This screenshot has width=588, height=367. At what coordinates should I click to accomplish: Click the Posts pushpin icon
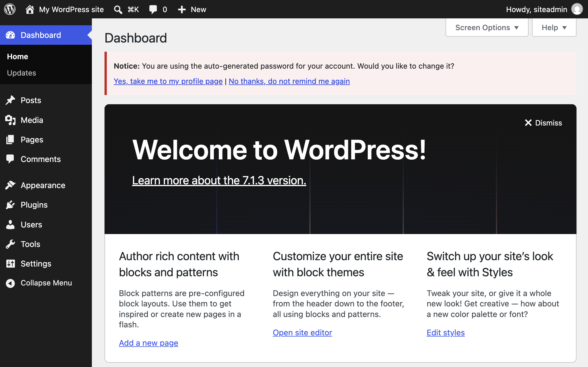pos(10,100)
